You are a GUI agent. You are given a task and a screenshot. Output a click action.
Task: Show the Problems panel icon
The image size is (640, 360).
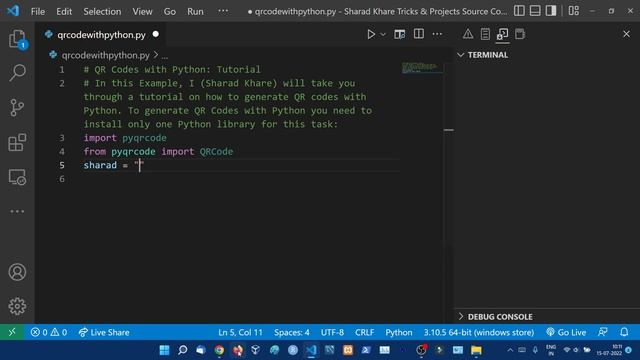tap(468, 34)
